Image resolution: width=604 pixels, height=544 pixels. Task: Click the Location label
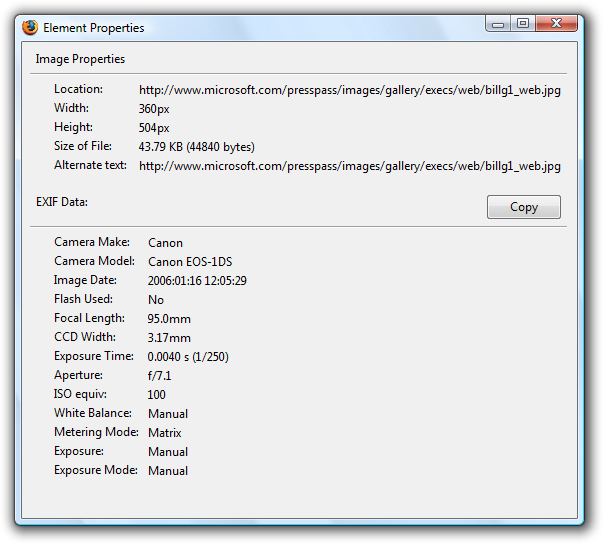coord(78,89)
